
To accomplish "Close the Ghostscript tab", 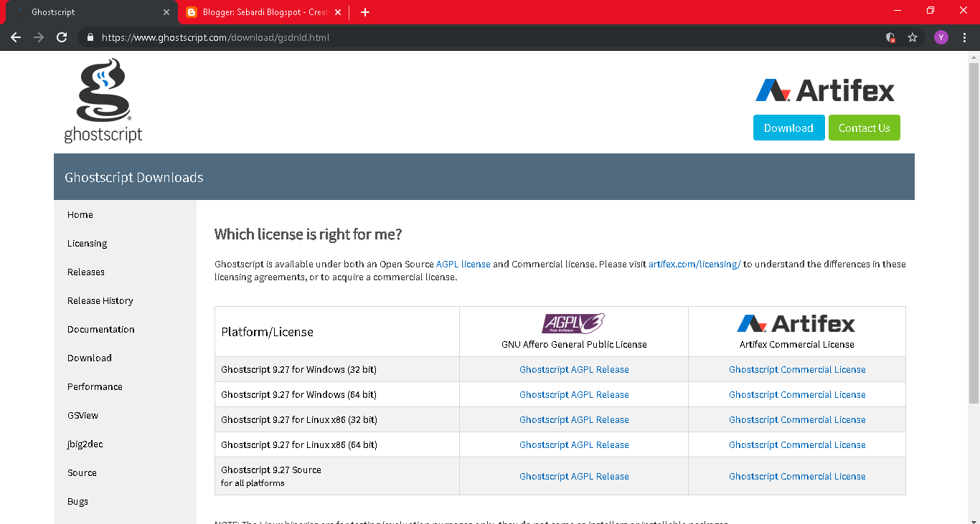I will (x=166, y=12).
